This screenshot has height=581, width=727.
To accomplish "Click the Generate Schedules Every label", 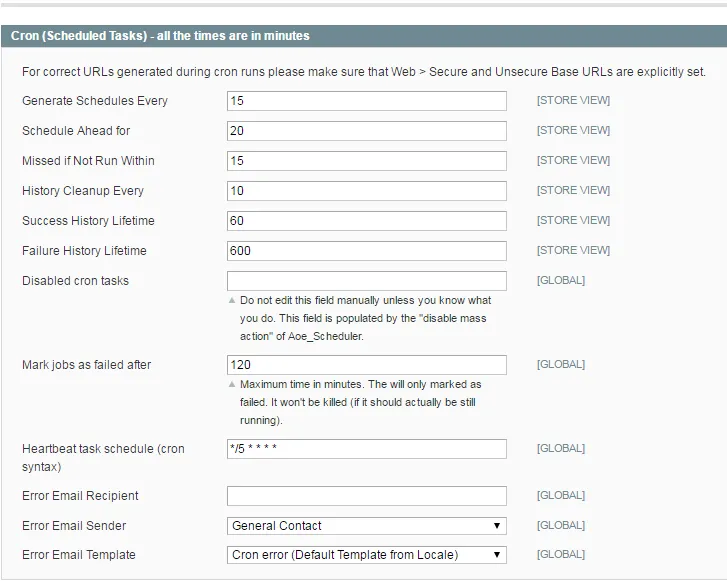I will tap(95, 101).
